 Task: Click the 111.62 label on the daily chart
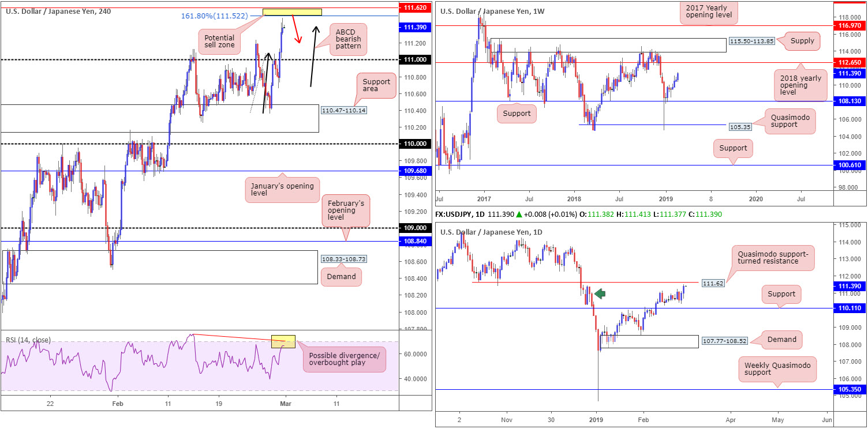tap(713, 283)
